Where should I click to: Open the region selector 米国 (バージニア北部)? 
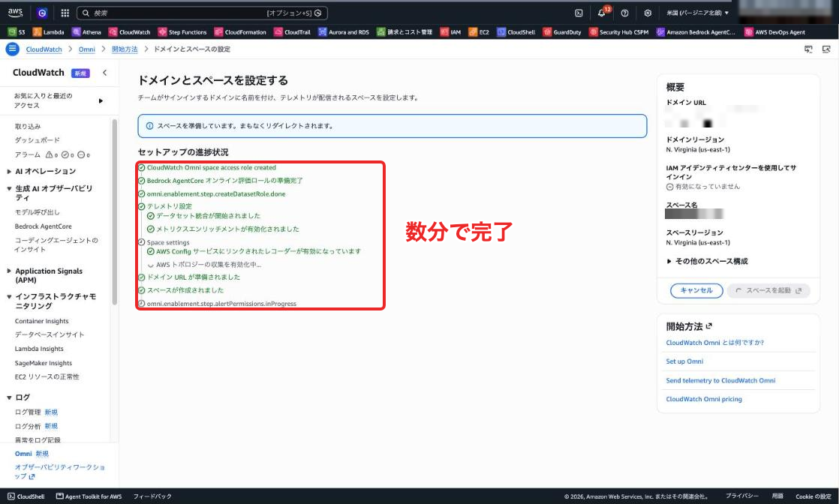(697, 13)
